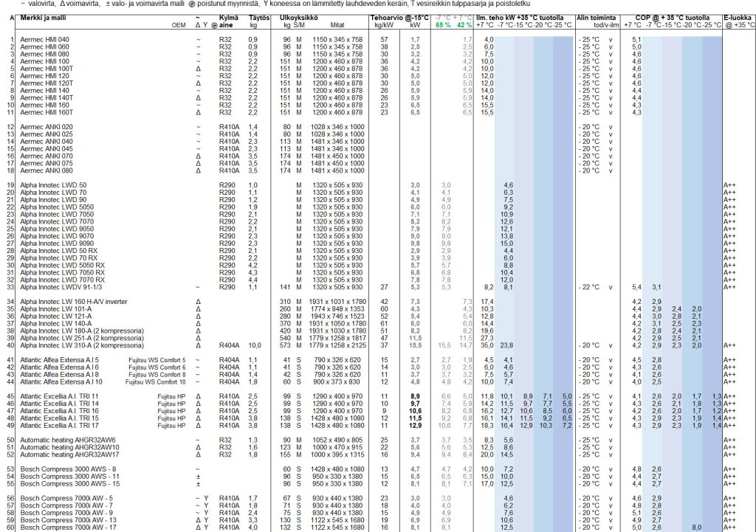The height and width of the screenshot is (532, 756).
Task: Select the 'Kylmä aine' column header
Action: (230, 20)
